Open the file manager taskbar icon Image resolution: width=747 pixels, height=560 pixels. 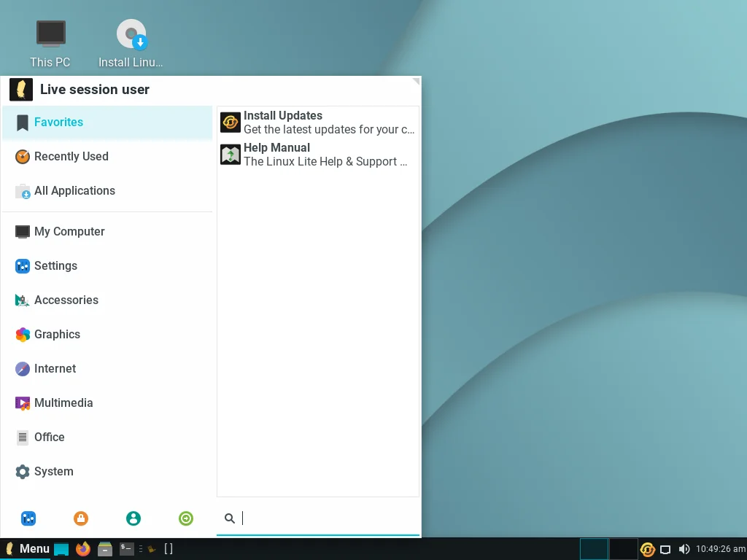pos(105,549)
